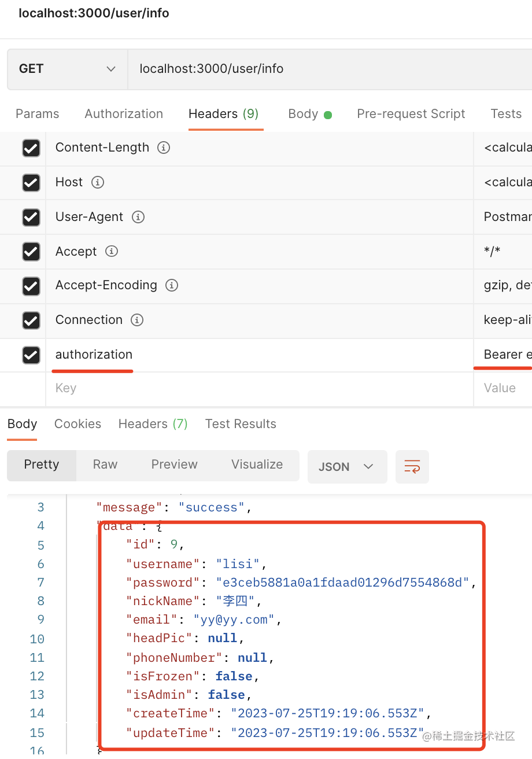The height and width of the screenshot is (759, 532).
Task: Uncheck the Content-Length header checkbox
Action: [31, 148]
